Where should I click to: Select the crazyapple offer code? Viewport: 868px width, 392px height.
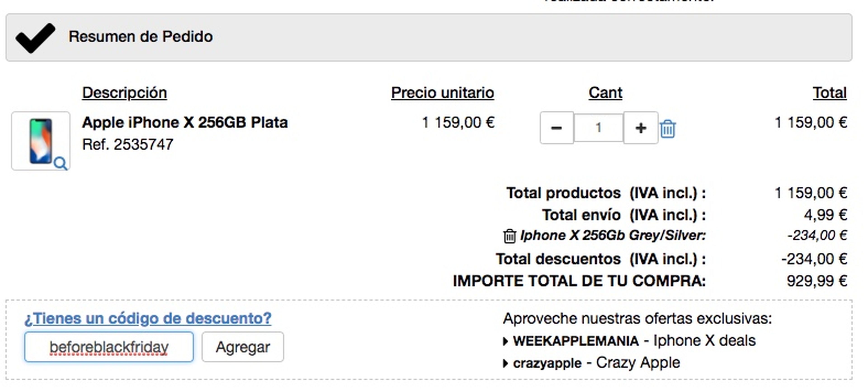(547, 363)
